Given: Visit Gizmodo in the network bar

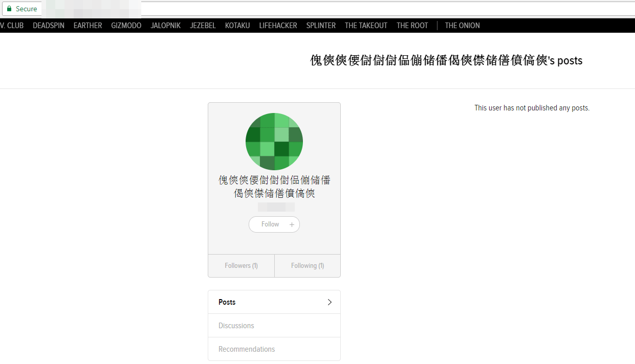Looking at the screenshot, I should 126,26.
